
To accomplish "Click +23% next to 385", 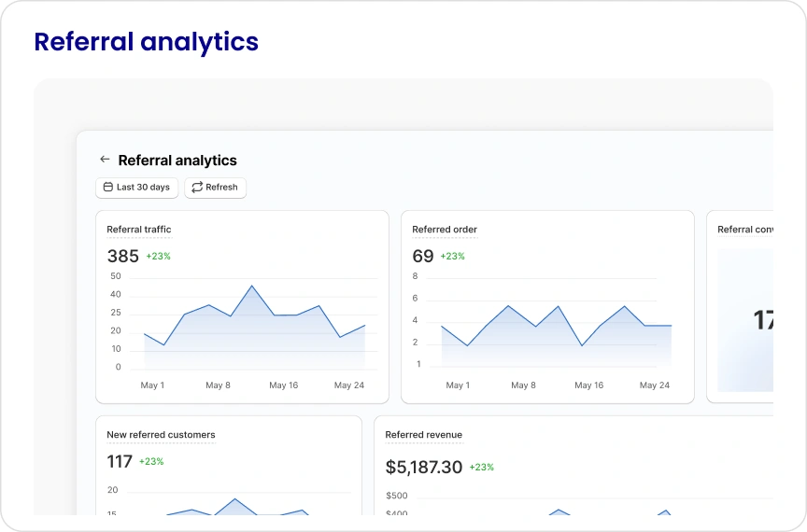I will [x=159, y=257].
